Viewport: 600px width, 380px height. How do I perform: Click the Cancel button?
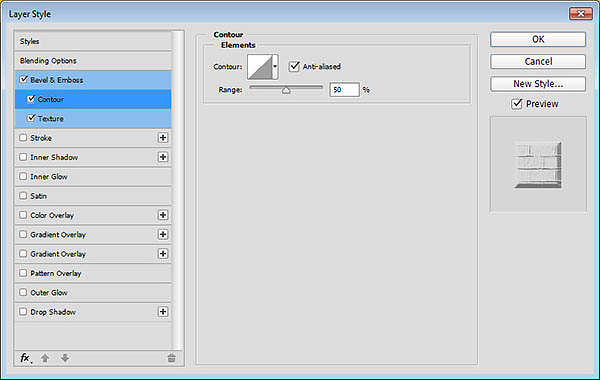tap(538, 61)
